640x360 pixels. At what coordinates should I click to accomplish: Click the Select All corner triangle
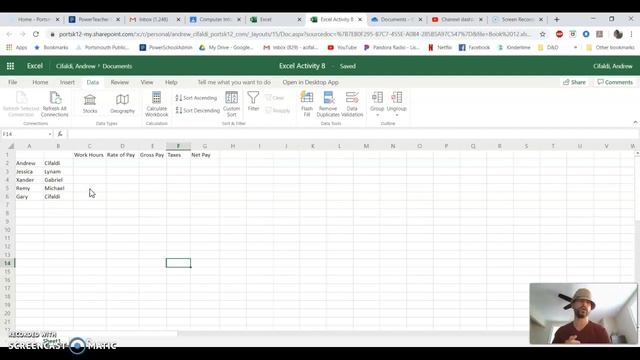pos(11,146)
